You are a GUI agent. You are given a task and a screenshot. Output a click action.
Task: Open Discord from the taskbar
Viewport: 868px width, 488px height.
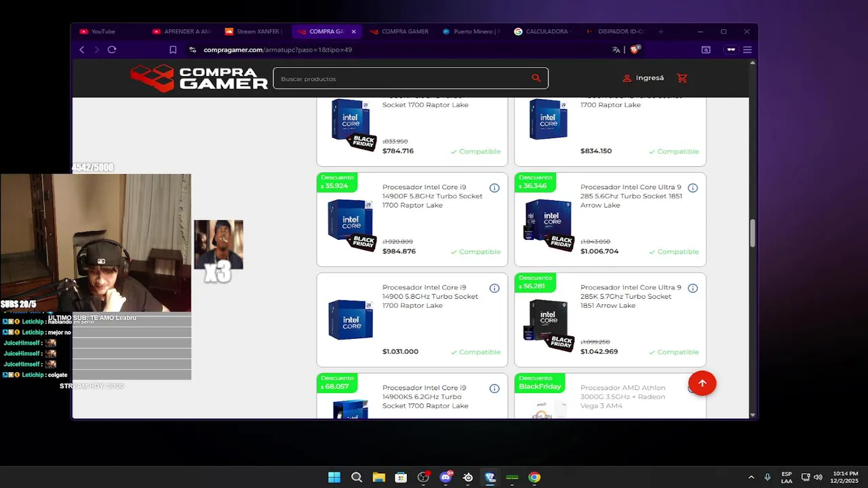(446, 477)
